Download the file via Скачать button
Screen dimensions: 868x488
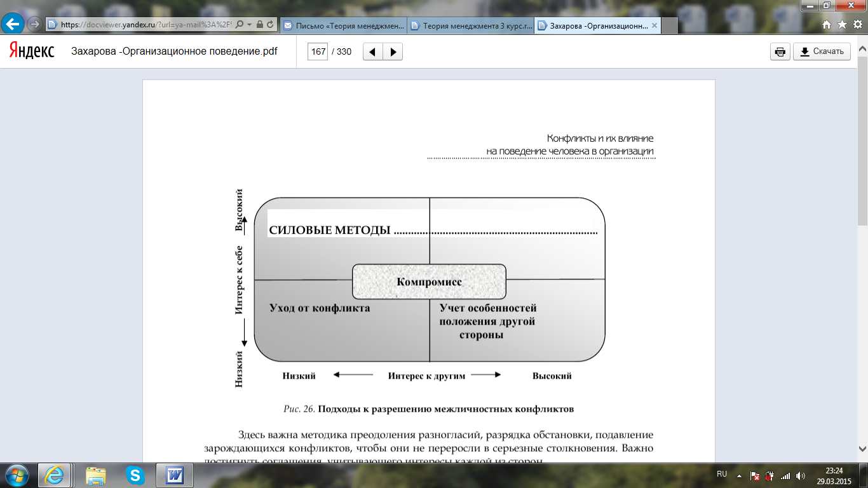(822, 51)
